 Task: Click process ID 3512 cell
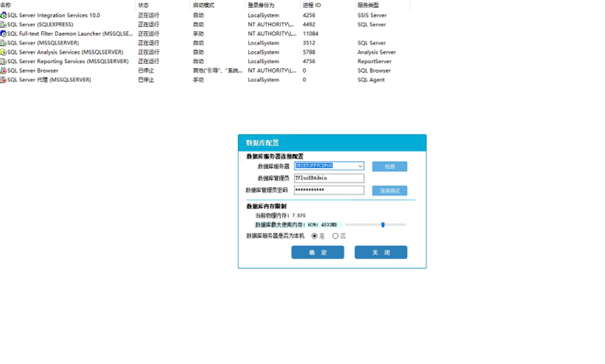(309, 43)
